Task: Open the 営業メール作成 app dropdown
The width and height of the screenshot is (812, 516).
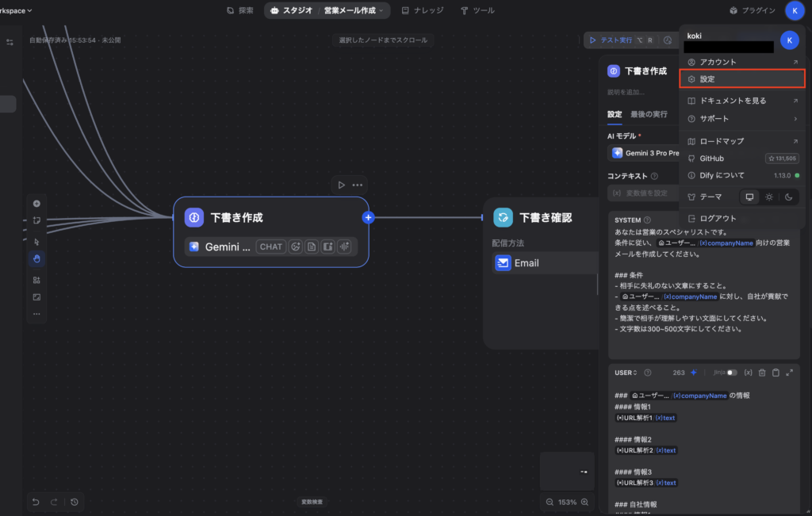Action: (x=356, y=10)
